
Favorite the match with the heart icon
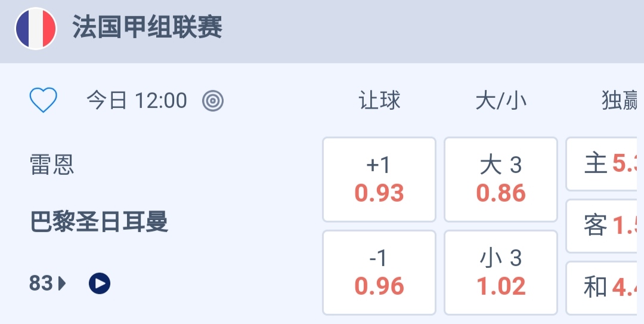coord(44,100)
